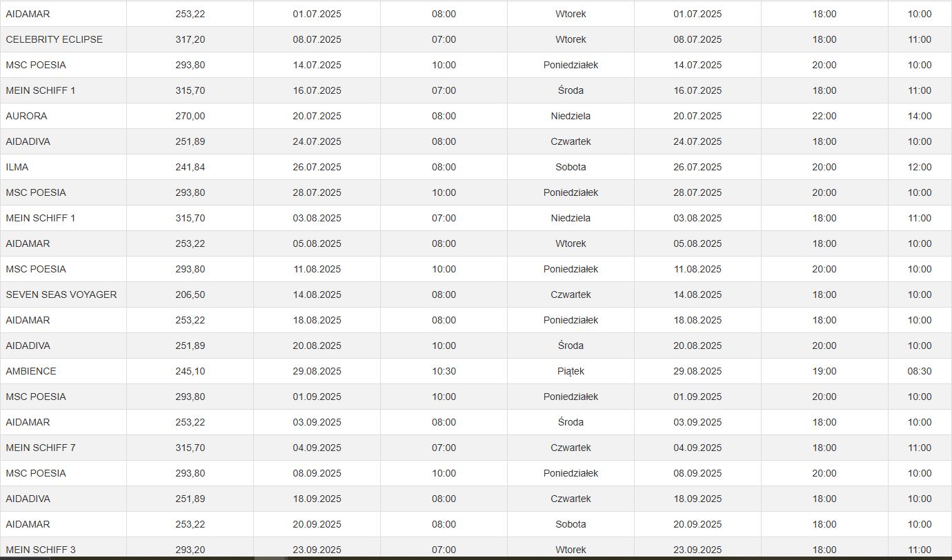Select the MEIN SCHIFF 7 name cell
The height and width of the screenshot is (560, 952).
[x=41, y=448]
